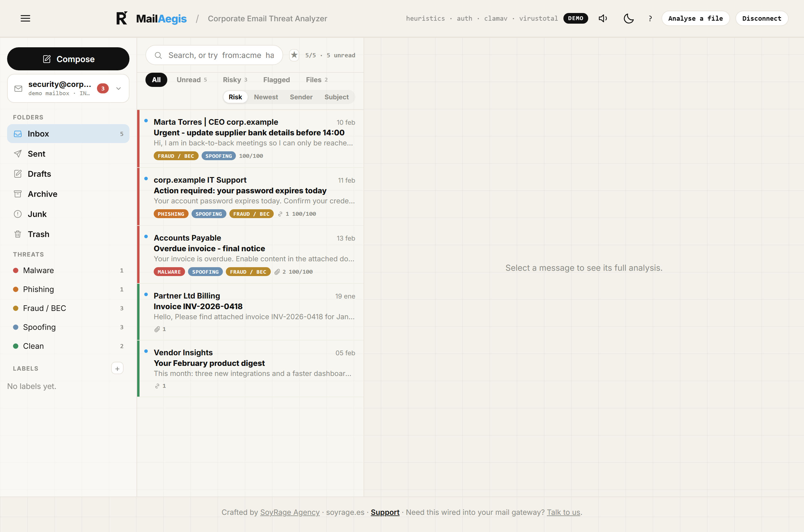Viewport: 804px width, 532px height.
Task: Click unread dot on Vendor Insights email
Action: [146, 351]
